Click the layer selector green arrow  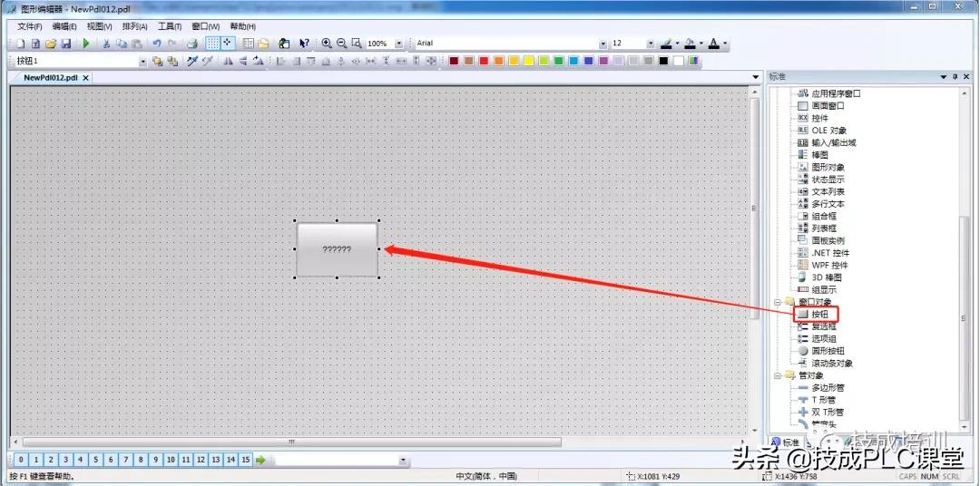261,460
